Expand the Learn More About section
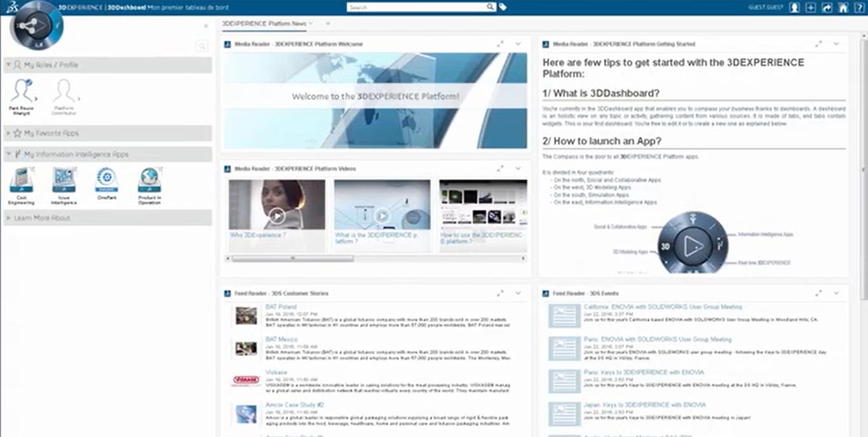The width and height of the screenshot is (868, 437). tap(107, 218)
